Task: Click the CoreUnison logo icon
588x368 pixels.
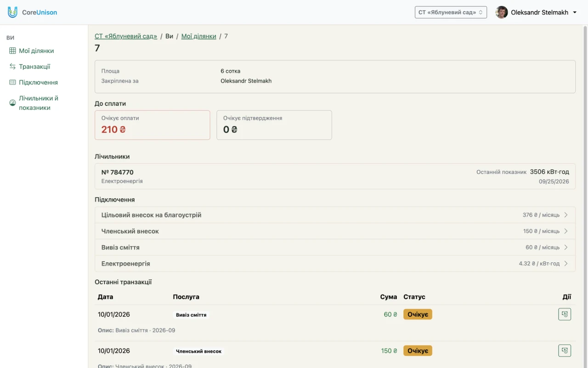Action: [12, 12]
